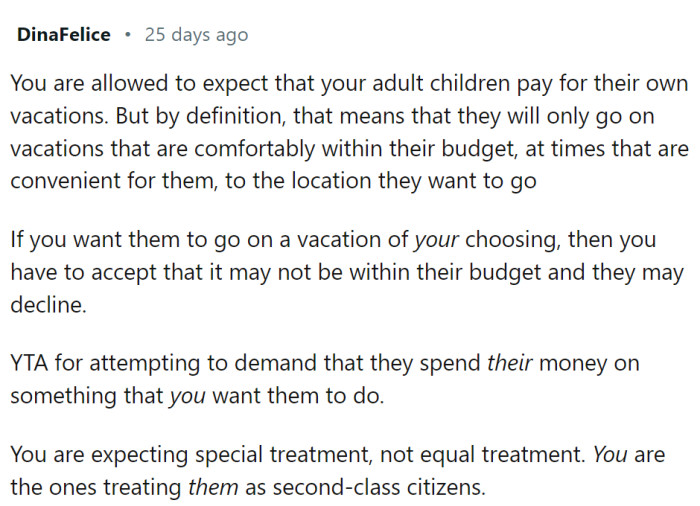Viewport: 700px width, 506px height.
Task: Click the "25 days ago" timestamp
Action: [x=196, y=35]
